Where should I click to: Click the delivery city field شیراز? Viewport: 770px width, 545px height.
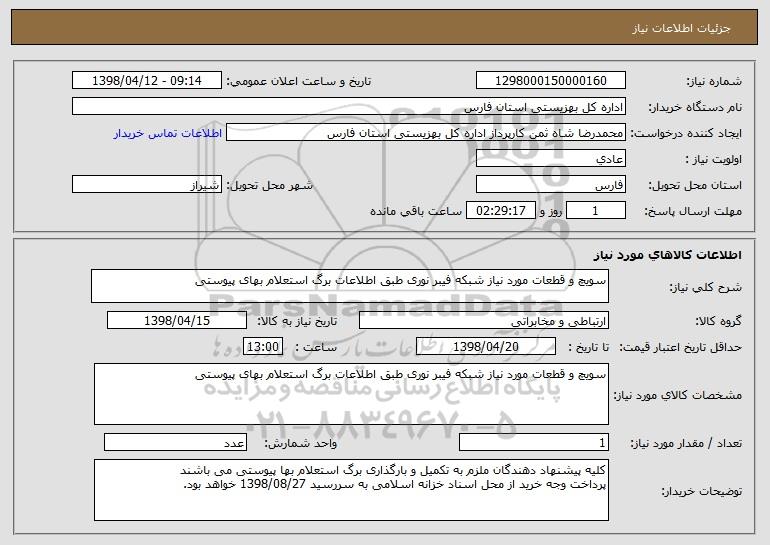147,185
